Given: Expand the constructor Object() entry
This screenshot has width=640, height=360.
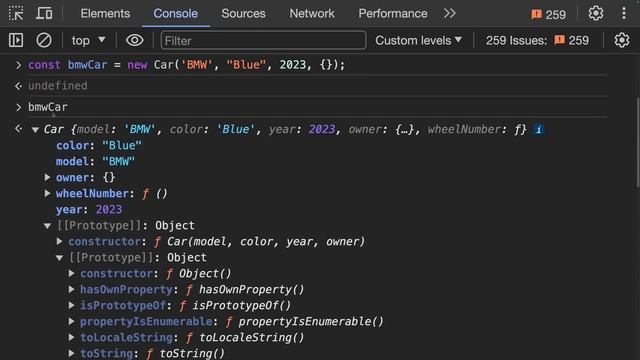Looking at the screenshot, I should pos(71,273).
